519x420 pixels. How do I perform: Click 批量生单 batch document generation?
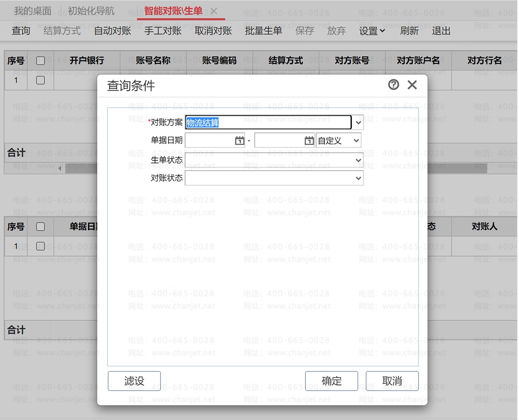coord(263,31)
